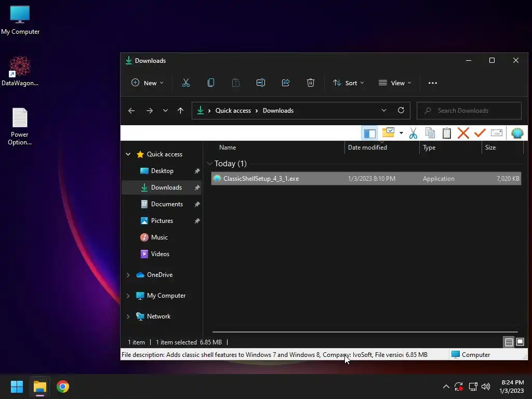Click Classic Shell email icon
Image resolution: width=532 pixels, height=399 pixels.
[x=496, y=132]
